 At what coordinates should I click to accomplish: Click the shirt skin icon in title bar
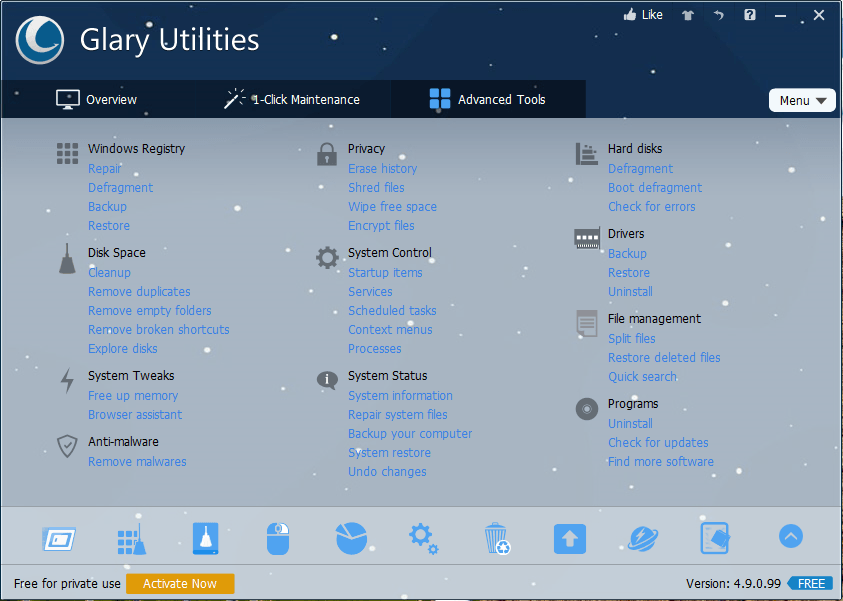tap(688, 15)
